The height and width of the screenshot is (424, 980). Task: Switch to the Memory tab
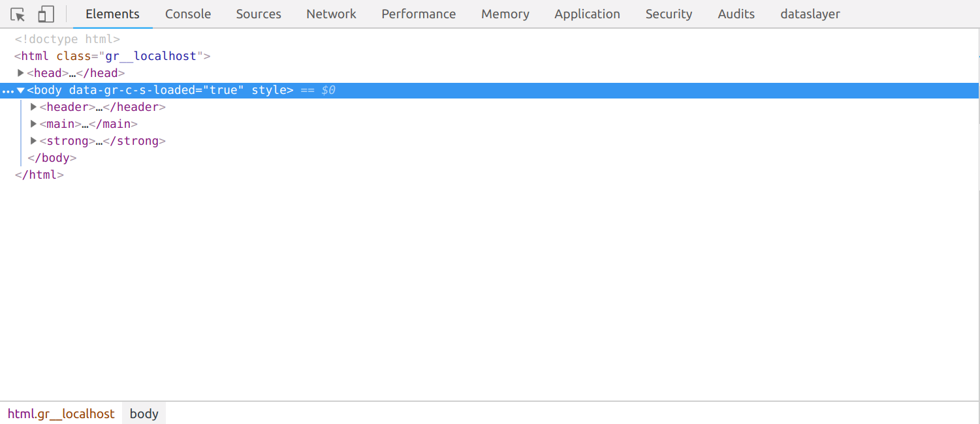click(505, 14)
